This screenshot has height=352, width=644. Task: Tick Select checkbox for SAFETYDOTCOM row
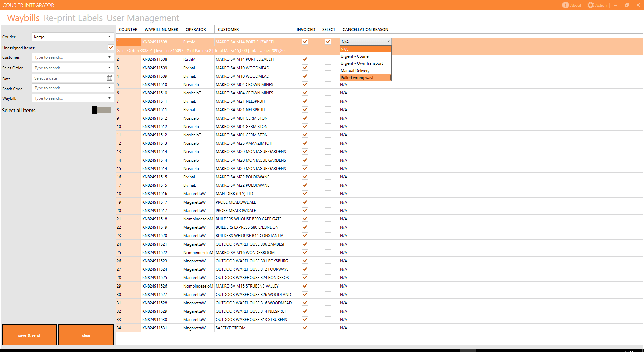click(x=328, y=328)
